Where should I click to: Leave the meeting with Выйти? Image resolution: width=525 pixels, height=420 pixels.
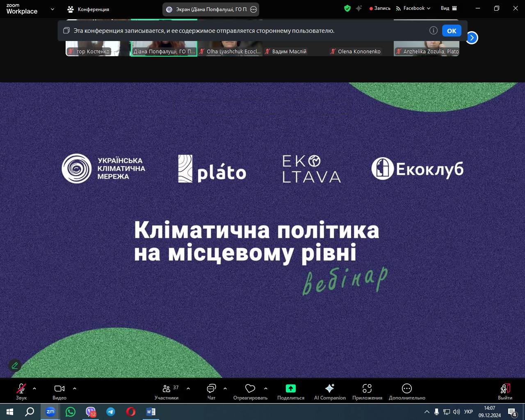(505, 392)
